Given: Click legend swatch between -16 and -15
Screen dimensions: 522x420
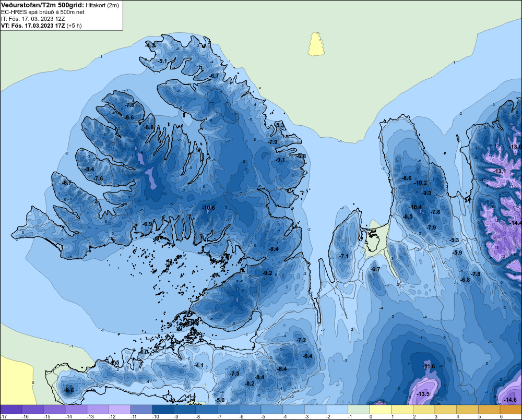Looking at the screenshot, I should pyautogui.click(x=33, y=410).
